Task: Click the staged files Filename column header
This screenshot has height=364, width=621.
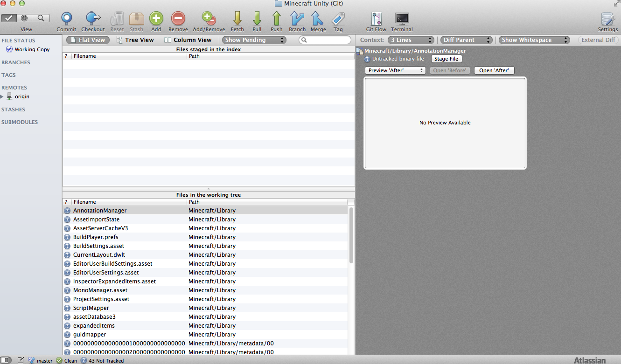Action: 129,56
